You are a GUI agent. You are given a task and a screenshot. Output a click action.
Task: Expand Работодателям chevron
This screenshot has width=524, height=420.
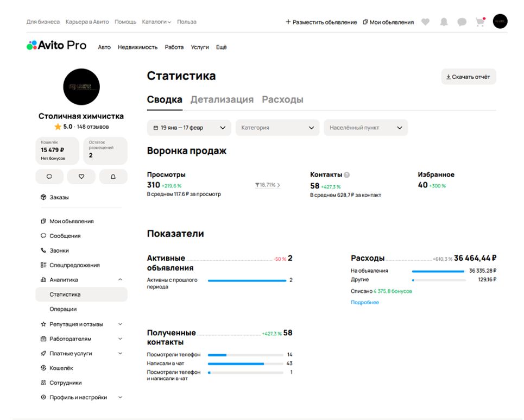pos(121,338)
